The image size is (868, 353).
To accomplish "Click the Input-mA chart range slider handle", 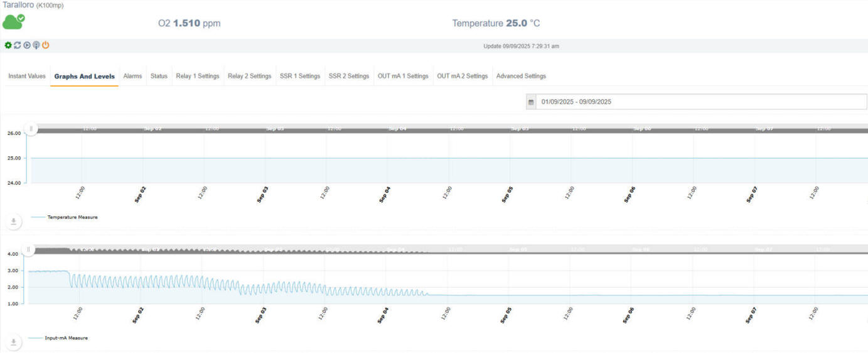I will [28, 249].
